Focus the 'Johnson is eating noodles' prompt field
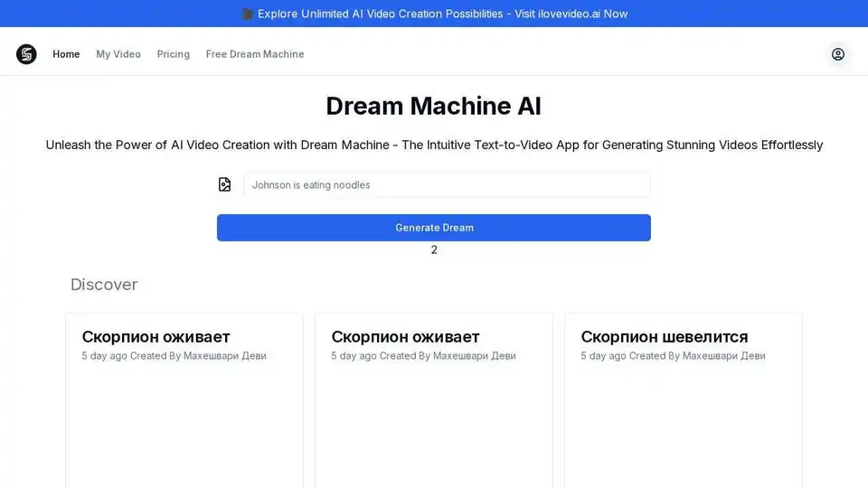This screenshot has height=488, width=868. [447, 184]
